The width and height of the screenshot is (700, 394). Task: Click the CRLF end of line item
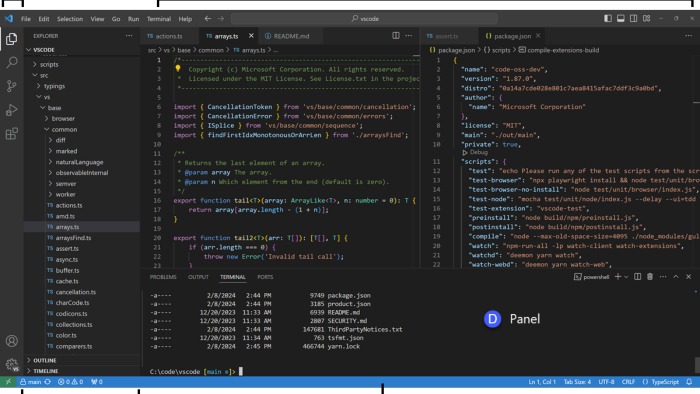click(628, 382)
